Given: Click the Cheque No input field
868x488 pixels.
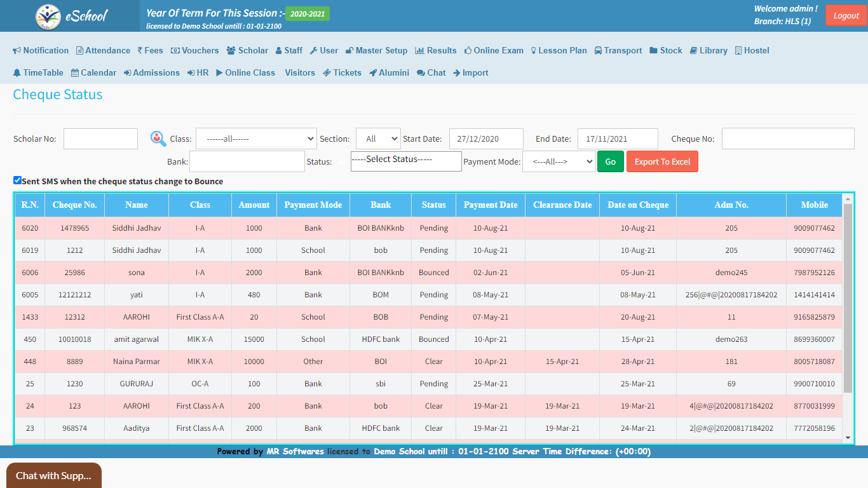Looking at the screenshot, I should tap(788, 139).
